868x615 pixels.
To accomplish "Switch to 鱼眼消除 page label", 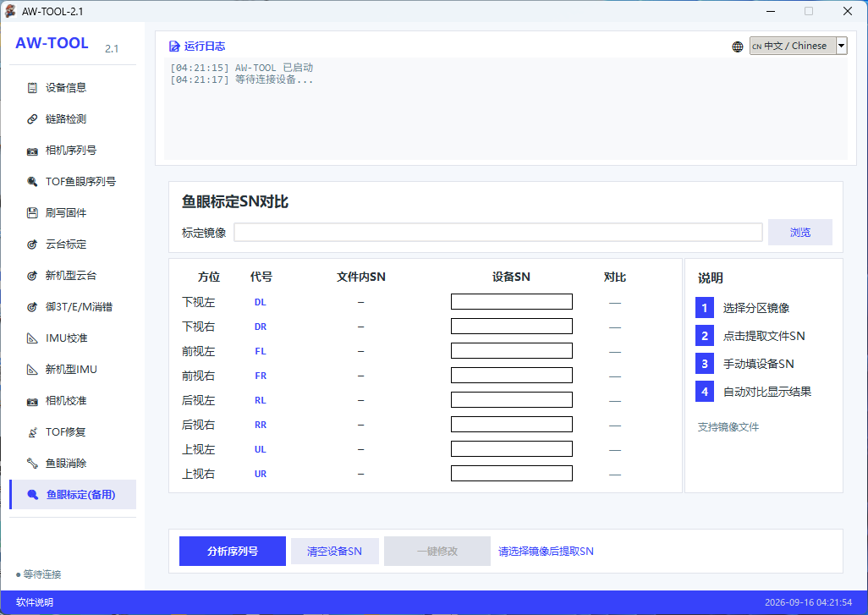I will click(66, 464).
